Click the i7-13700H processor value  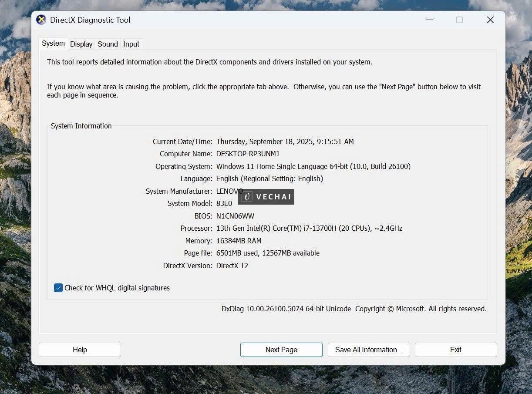309,228
